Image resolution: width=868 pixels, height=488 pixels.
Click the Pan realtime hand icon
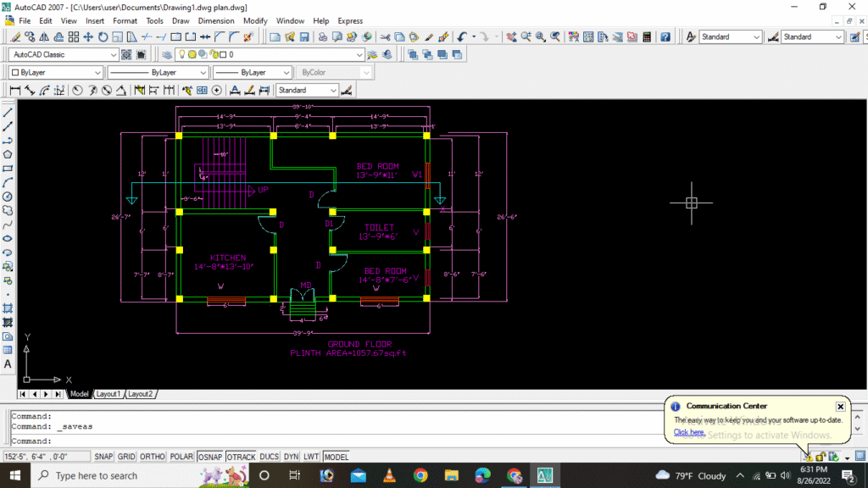point(511,37)
